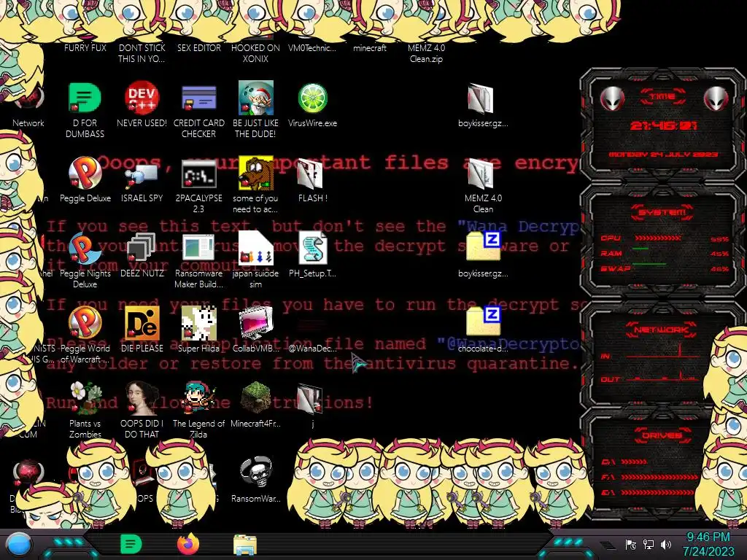Image resolution: width=747 pixels, height=560 pixels.
Task: Open the PH_Setup.T... script icon
Action: tap(312, 249)
